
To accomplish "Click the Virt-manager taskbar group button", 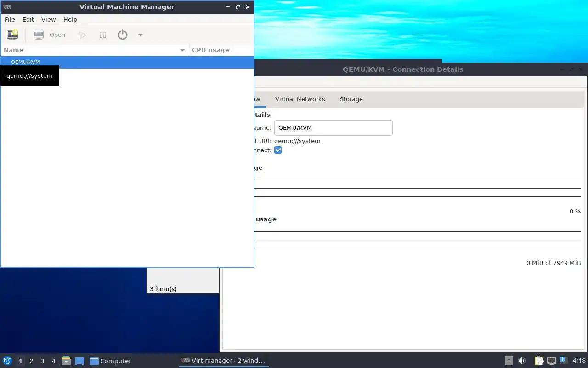I will pyautogui.click(x=223, y=361).
